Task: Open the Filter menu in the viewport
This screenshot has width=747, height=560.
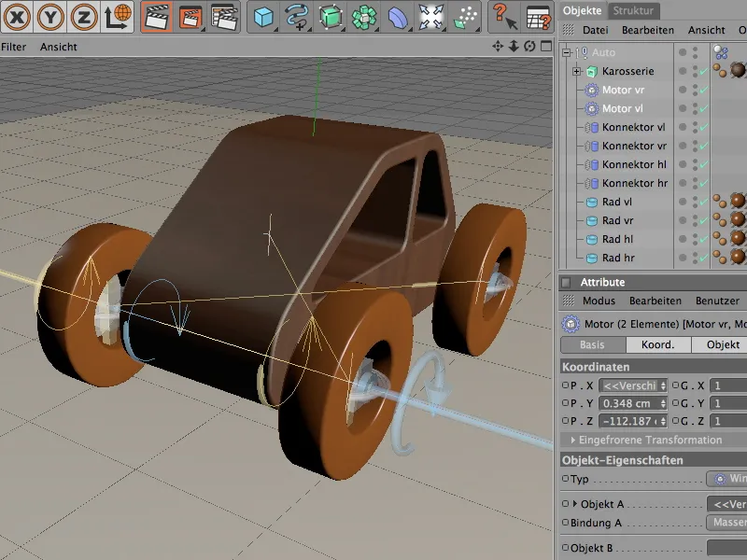Action: pos(14,47)
